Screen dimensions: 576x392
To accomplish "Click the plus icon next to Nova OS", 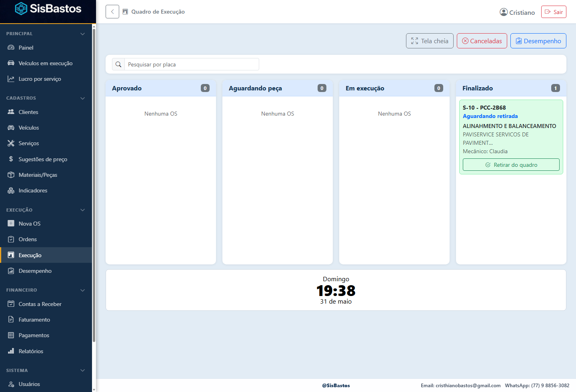I will 11,224.
